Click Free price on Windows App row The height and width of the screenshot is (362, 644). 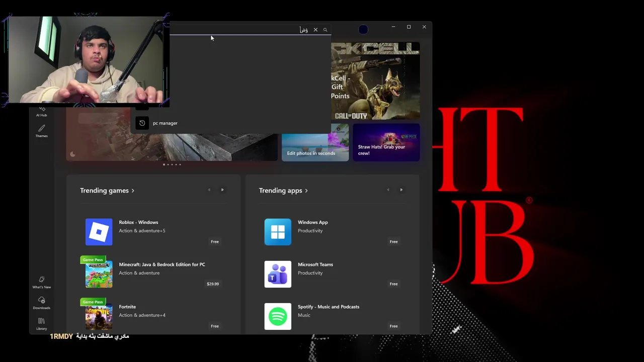pos(393,242)
